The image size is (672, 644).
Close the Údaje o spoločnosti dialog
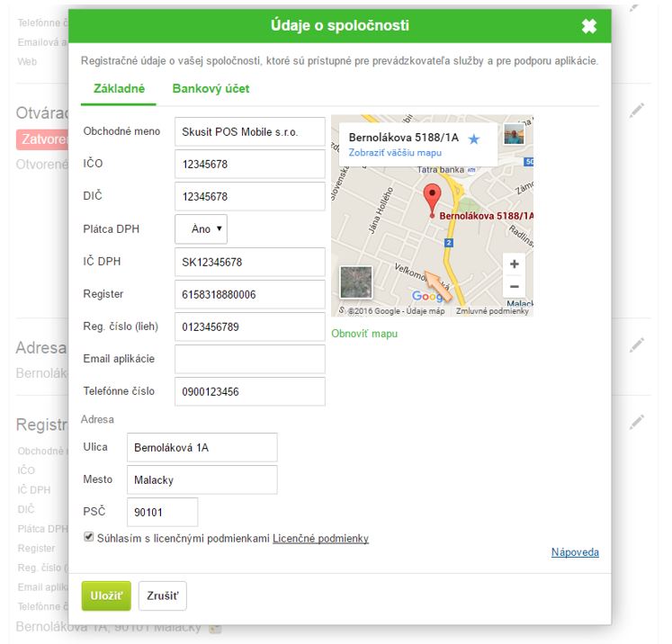click(589, 26)
